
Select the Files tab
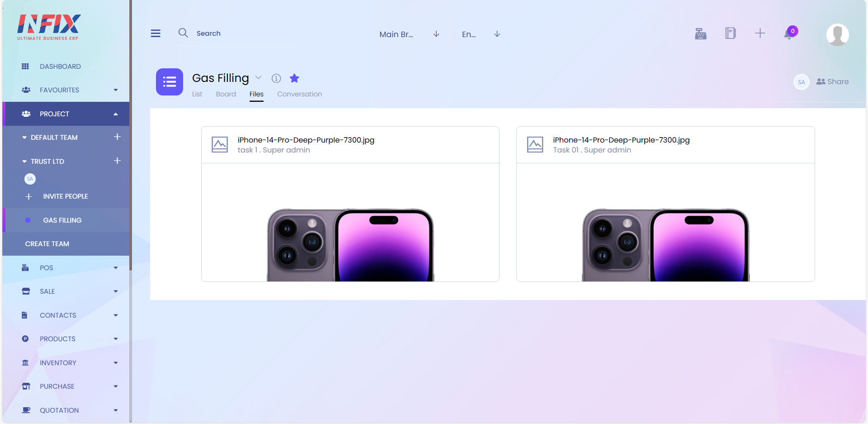256,94
